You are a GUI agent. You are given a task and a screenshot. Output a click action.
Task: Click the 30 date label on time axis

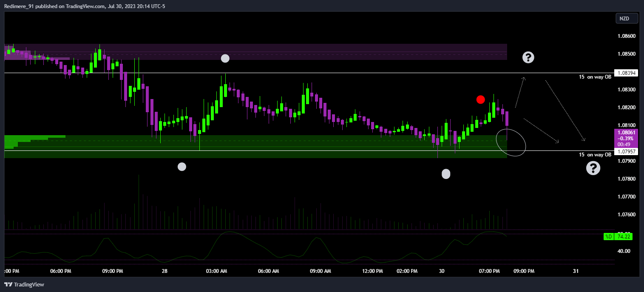tap(442, 271)
